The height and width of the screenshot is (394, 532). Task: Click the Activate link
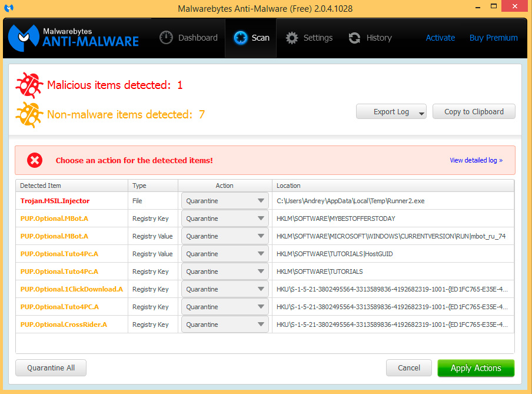[440, 38]
